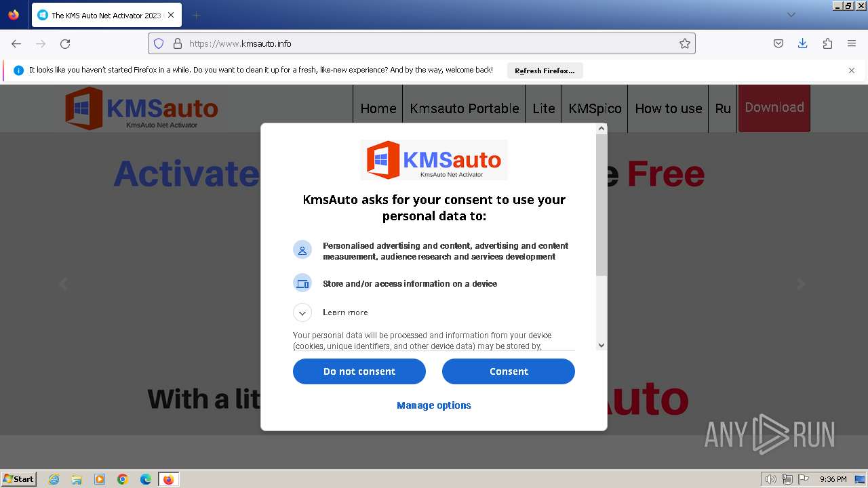Reload the page with refresh icon
Image resolution: width=868 pixels, height=488 pixels.
click(65, 43)
